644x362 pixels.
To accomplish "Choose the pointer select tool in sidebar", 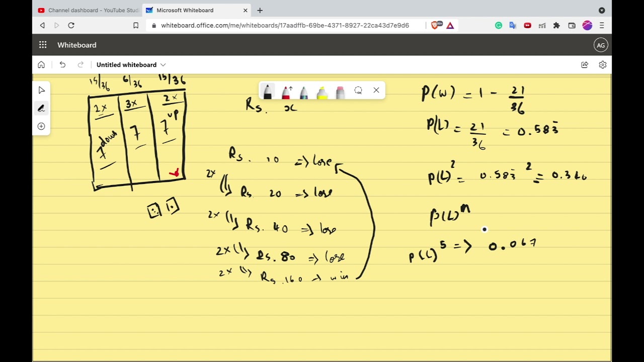I will [x=41, y=90].
